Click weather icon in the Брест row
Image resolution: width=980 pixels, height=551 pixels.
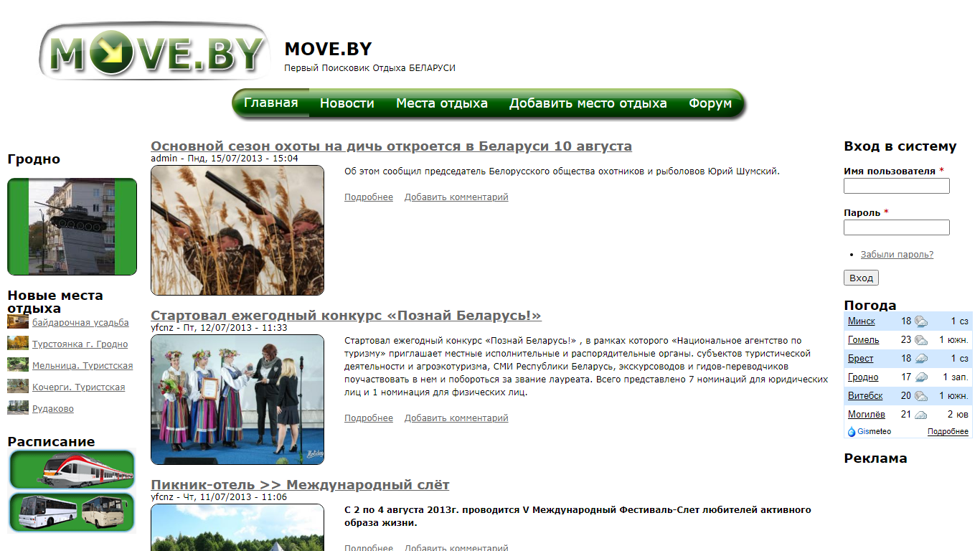[921, 359]
